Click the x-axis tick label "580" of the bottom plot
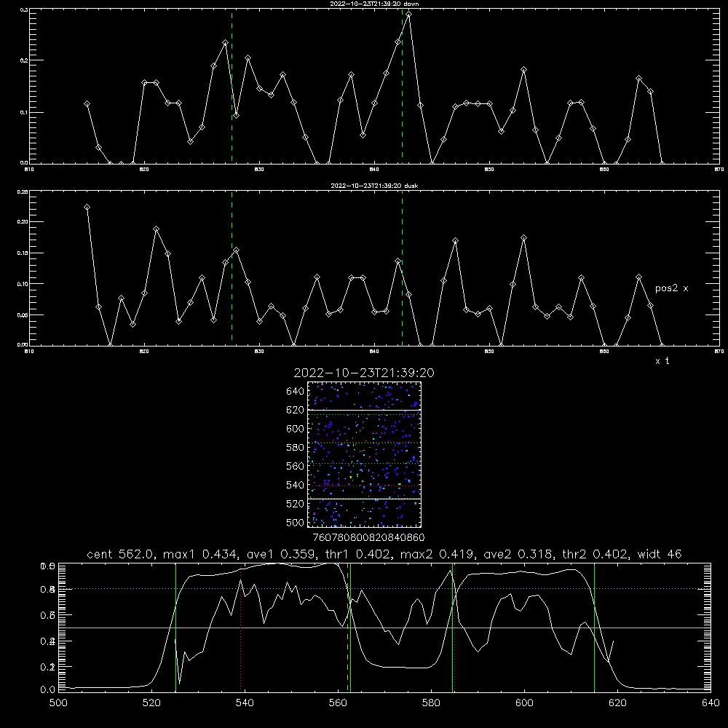The image size is (728, 728). click(431, 703)
